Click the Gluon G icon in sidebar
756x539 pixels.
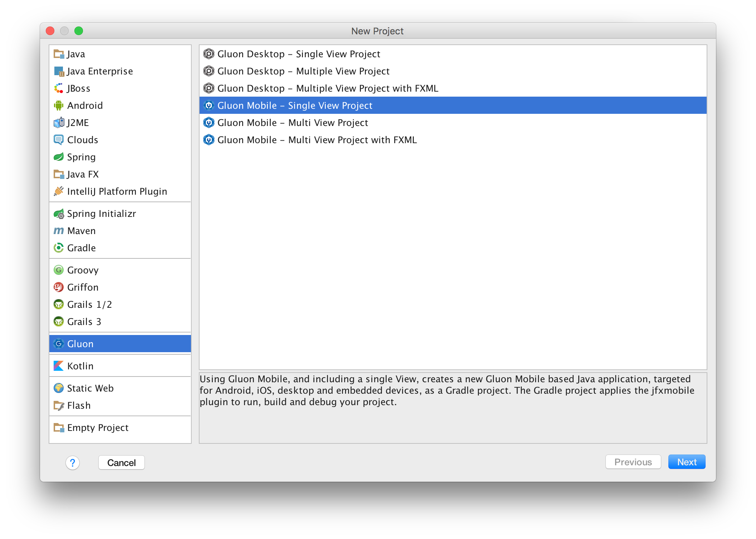(x=59, y=344)
